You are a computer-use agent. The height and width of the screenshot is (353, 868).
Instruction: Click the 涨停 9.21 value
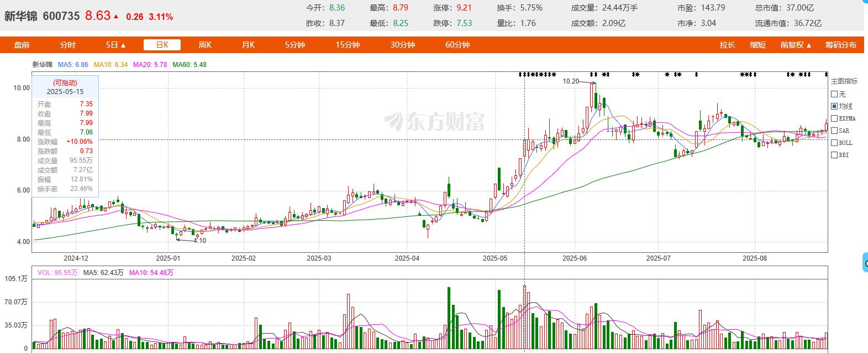tap(464, 8)
